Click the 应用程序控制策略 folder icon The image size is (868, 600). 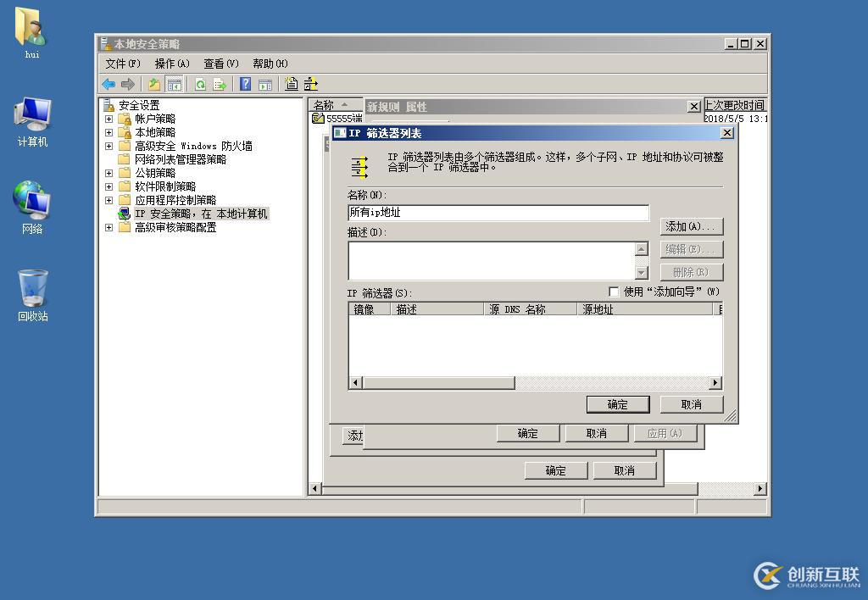coord(125,200)
